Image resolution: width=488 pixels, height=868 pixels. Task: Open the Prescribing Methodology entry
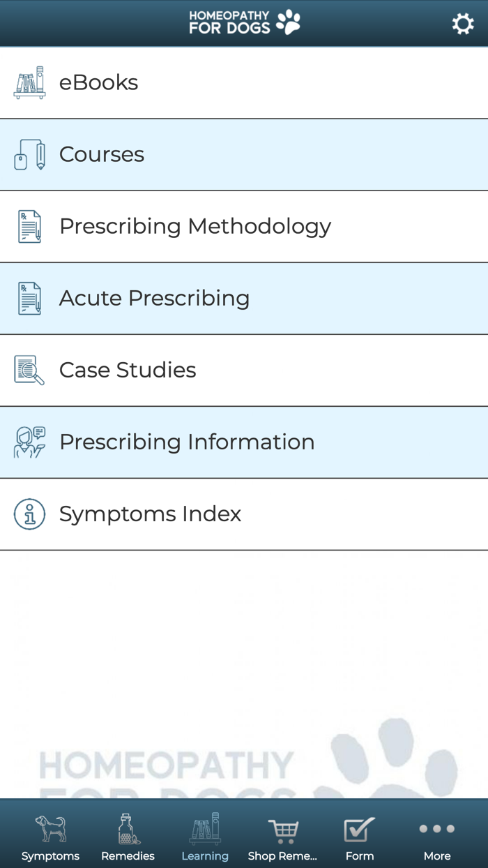pyautogui.click(x=244, y=227)
